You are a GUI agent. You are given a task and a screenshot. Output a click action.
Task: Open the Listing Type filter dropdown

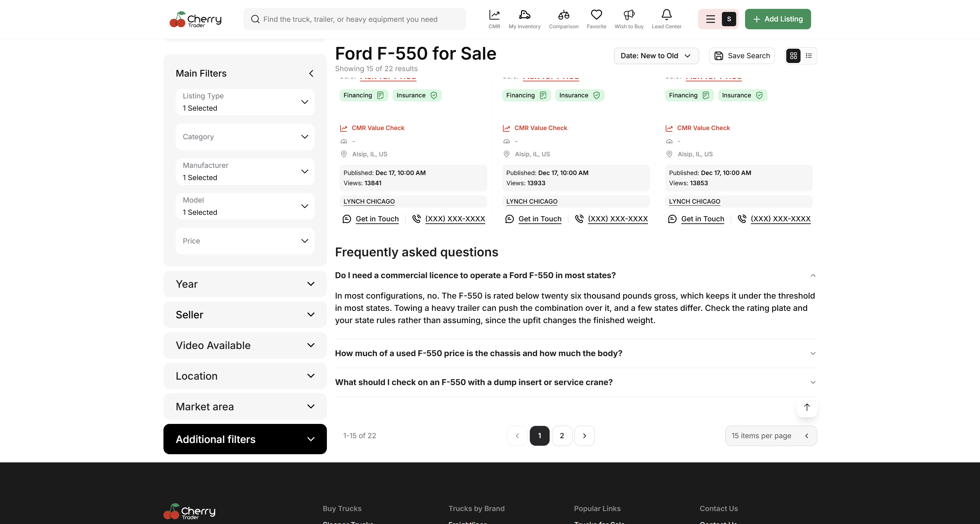(245, 102)
